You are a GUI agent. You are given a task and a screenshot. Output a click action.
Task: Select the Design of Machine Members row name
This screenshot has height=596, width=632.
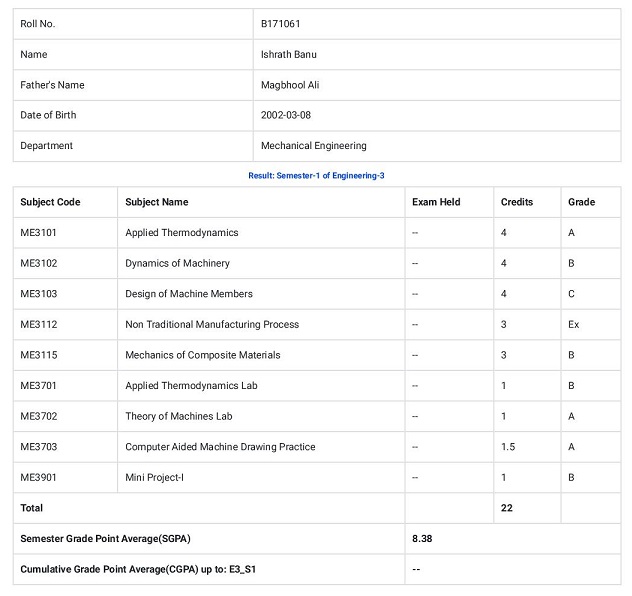click(x=189, y=294)
